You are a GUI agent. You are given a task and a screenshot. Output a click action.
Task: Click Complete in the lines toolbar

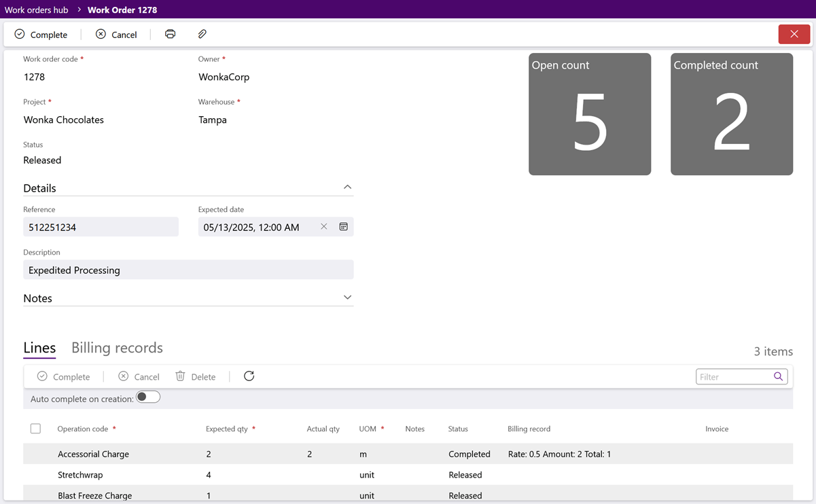point(63,377)
